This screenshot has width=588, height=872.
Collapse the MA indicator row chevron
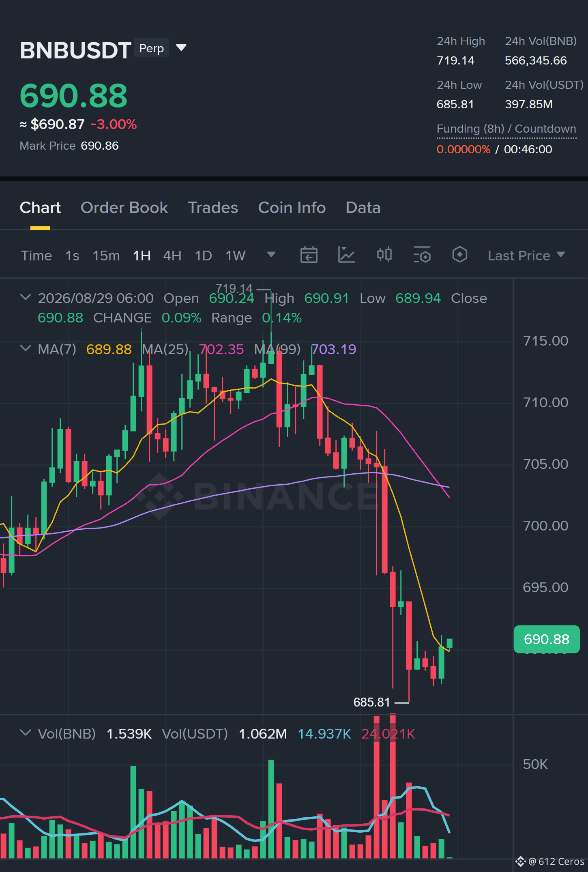26,348
